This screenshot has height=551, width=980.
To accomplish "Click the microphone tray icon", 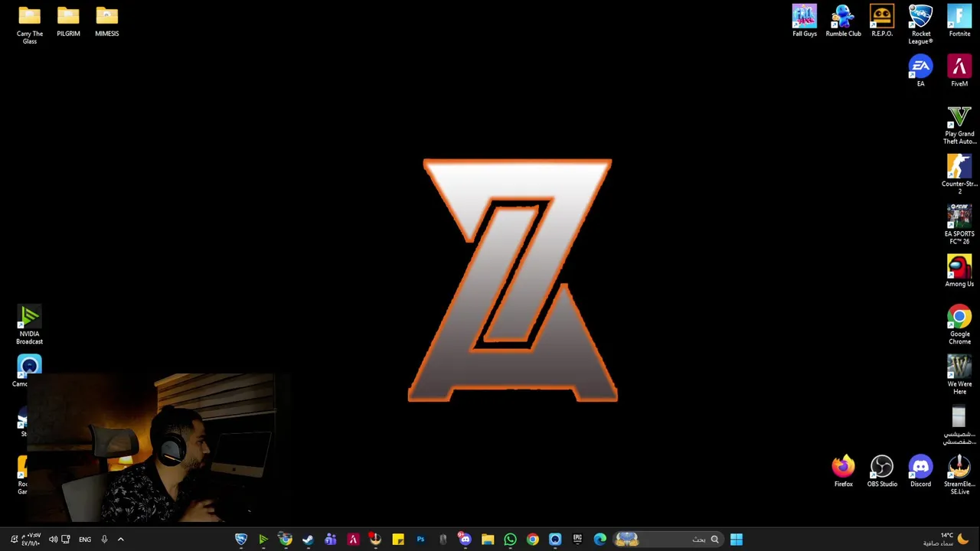I will click(104, 540).
